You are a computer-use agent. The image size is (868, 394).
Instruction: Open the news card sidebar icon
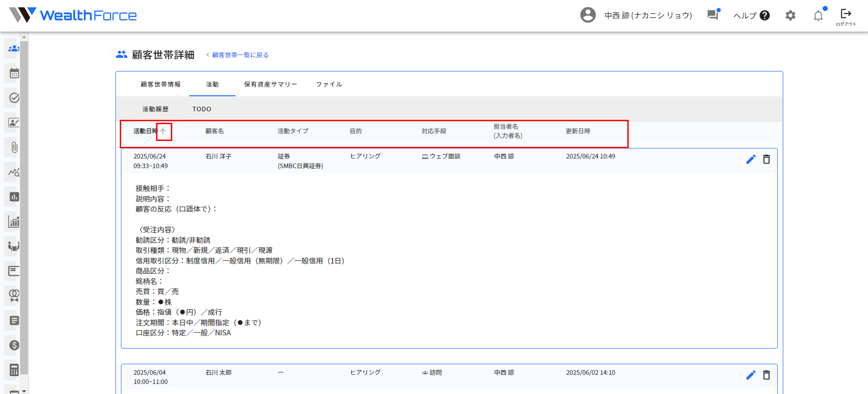coord(13,271)
